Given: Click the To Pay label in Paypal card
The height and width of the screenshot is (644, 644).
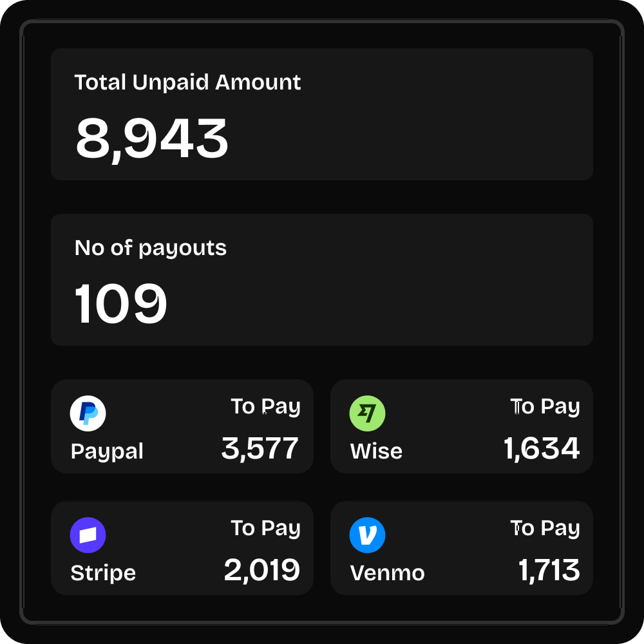Looking at the screenshot, I should pyautogui.click(x=265, y=407).
